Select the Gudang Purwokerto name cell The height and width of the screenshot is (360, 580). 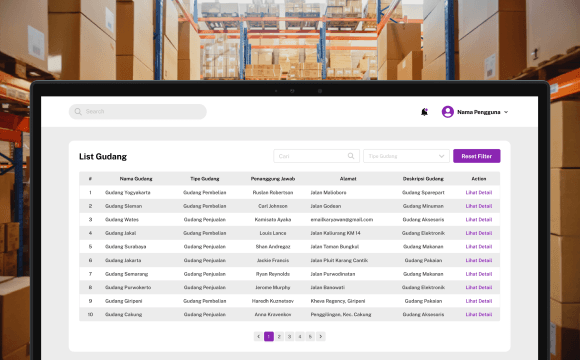coord(128,287)
